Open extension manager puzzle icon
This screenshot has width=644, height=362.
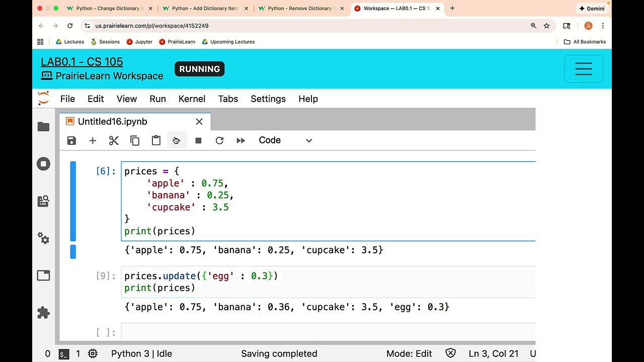(43, 313)
